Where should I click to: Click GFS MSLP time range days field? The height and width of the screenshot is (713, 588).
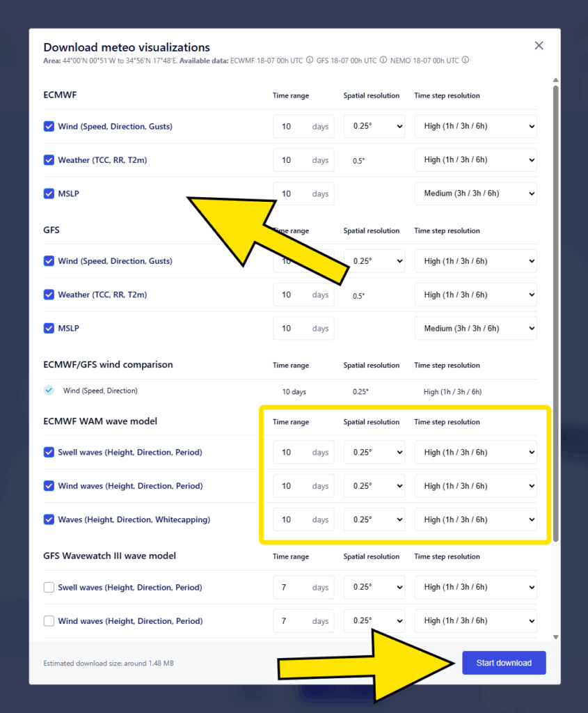(x=303, y=329)
